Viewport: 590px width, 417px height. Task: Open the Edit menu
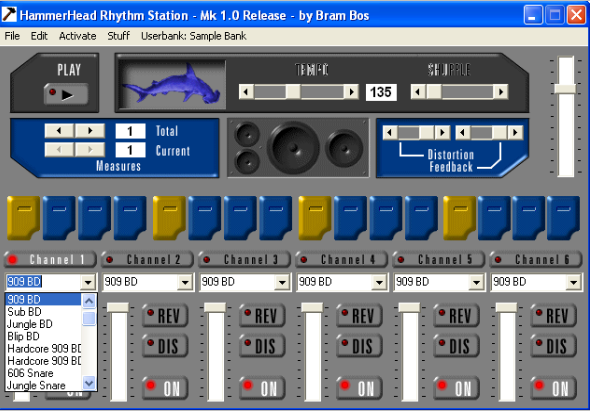(39, 36)
